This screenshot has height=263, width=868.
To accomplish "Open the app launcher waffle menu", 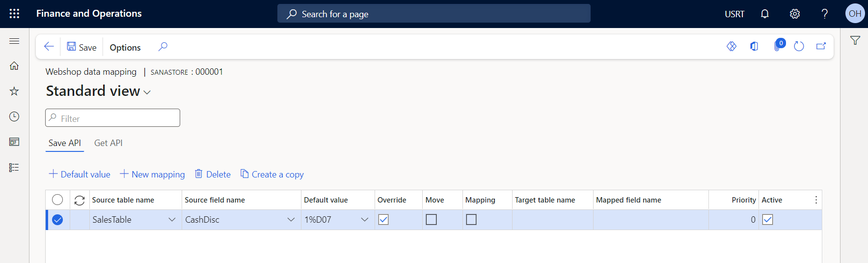I will point(14,14).
